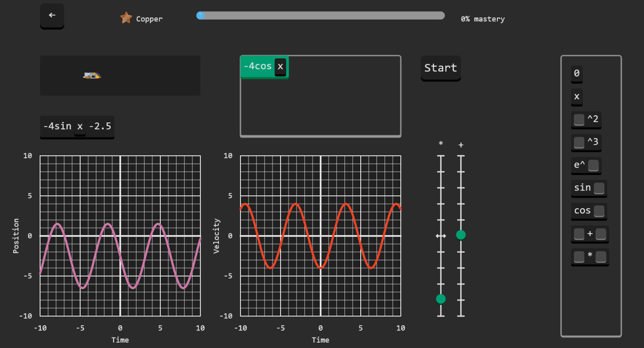Select the multiplication (*) operator block
This screenshot has width=644, height=348.
590,257
